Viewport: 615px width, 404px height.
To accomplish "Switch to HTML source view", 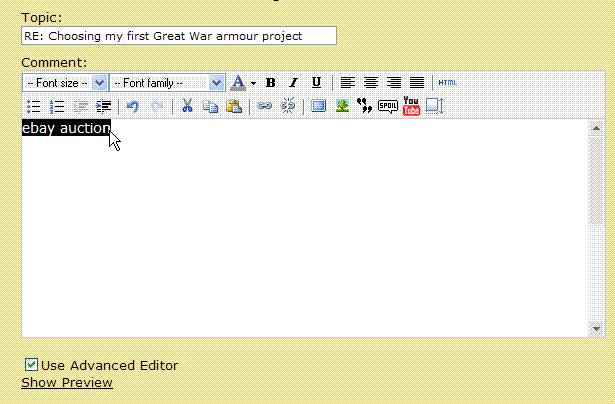I will pyautogui.click(x=447, y=83).
